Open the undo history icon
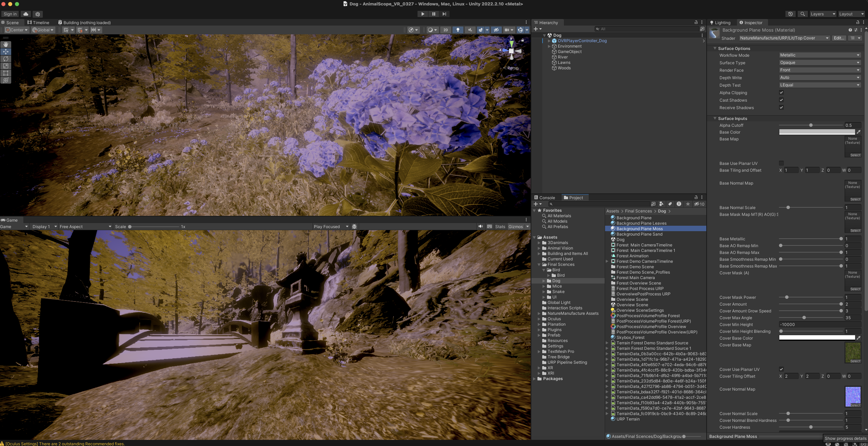The image size is (868, 446). pyautogui.click(x=790, y=14)
